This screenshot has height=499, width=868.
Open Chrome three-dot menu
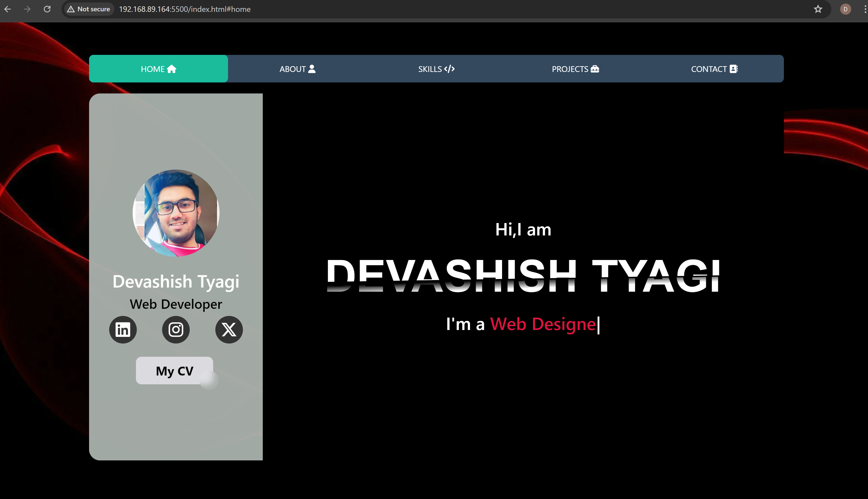pos(865,9)
